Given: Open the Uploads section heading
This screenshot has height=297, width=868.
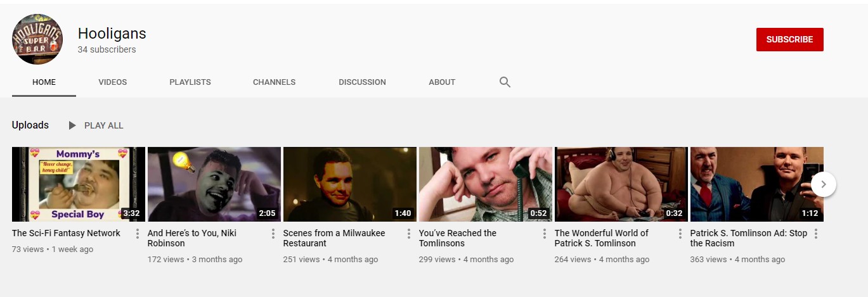Looking at the screenshot, I should click(30, 125).
